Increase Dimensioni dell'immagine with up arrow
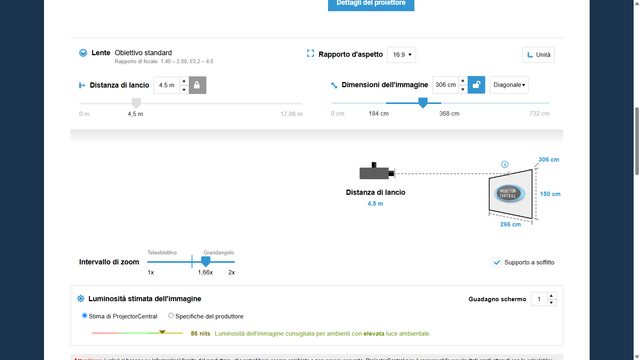The height and width of the screenshot is (360, 640). click(x=462, y=81)
